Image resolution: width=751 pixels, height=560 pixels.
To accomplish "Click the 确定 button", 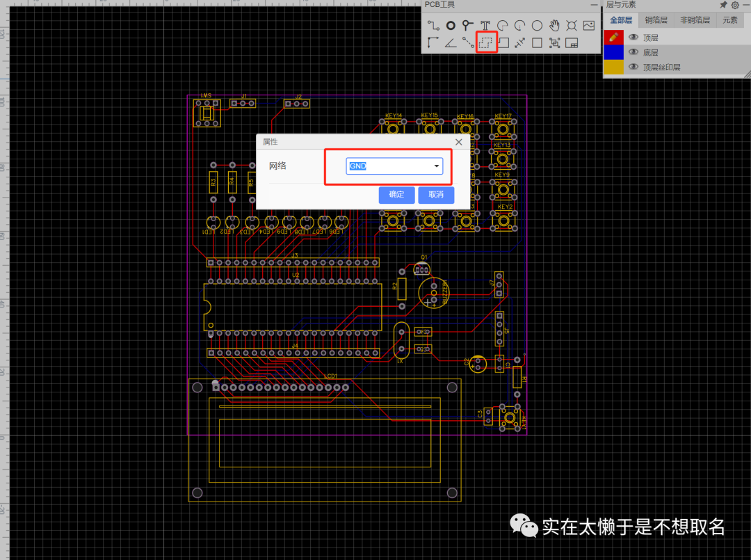I will coord(396,195).
